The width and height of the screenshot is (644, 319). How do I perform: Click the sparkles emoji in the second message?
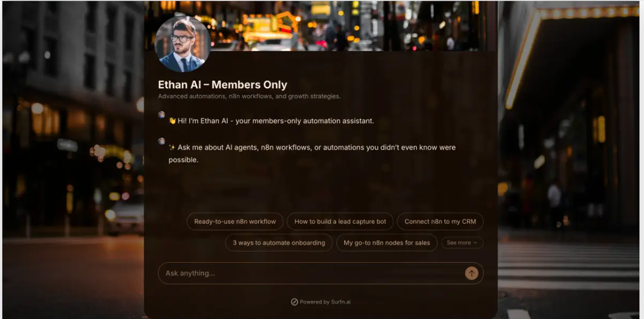tap(172, 148)
